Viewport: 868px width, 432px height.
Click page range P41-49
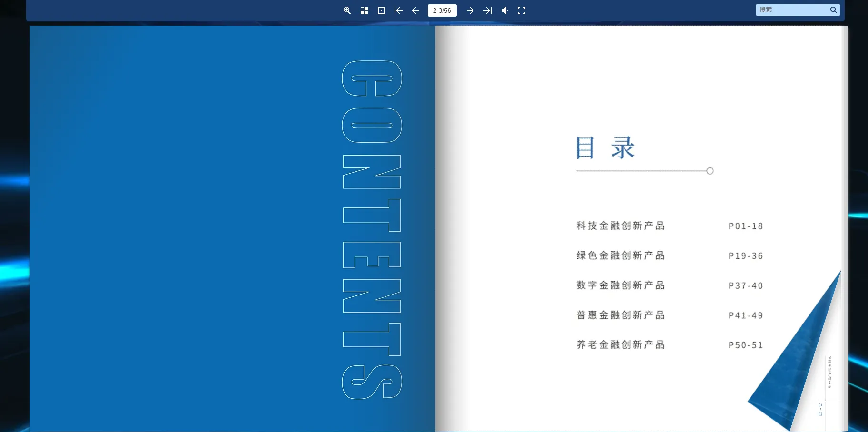point(746,315)
